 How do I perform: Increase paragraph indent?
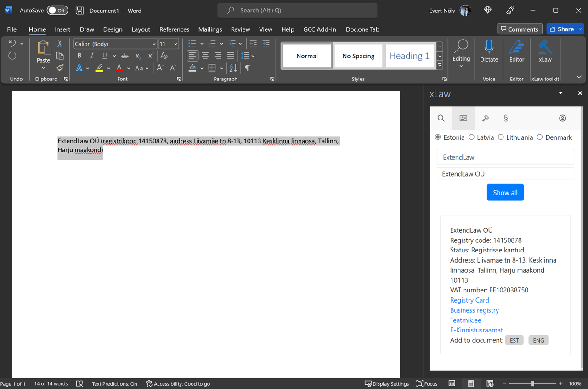[266, 44]
